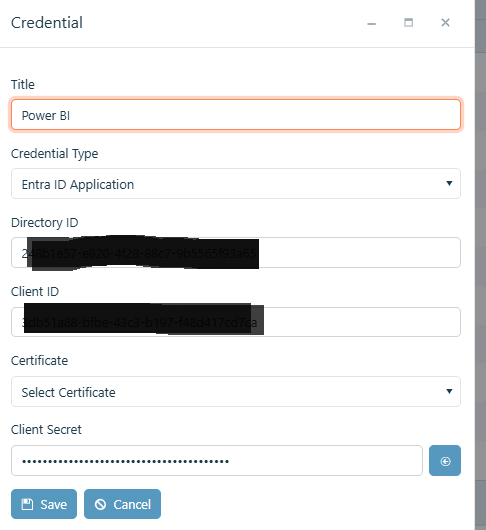Close the Credential dialog
This screenshot has height=530, width=486.
click(x=445, y=23)
